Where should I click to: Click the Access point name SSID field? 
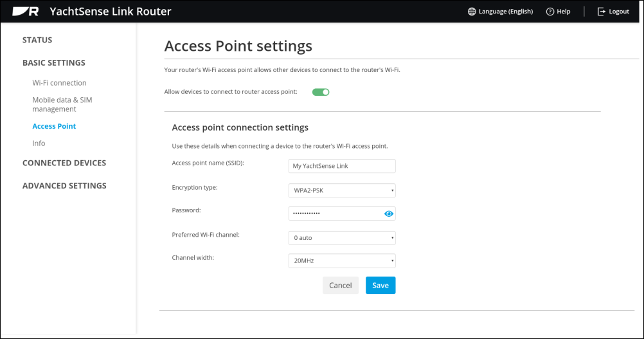coord(342,166)
